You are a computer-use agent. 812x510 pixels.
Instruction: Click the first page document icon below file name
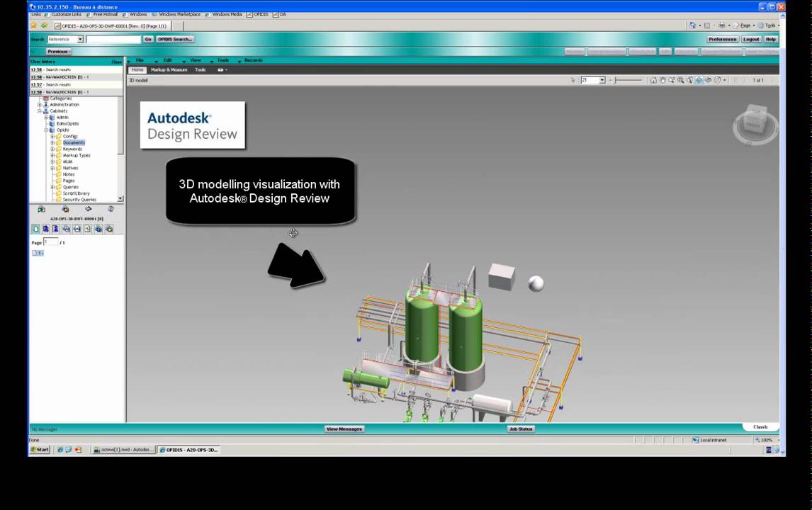(35, 229)
